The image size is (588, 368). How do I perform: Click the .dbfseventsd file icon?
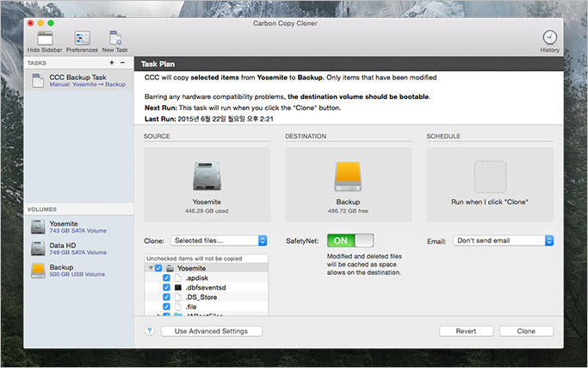(178, 288)
